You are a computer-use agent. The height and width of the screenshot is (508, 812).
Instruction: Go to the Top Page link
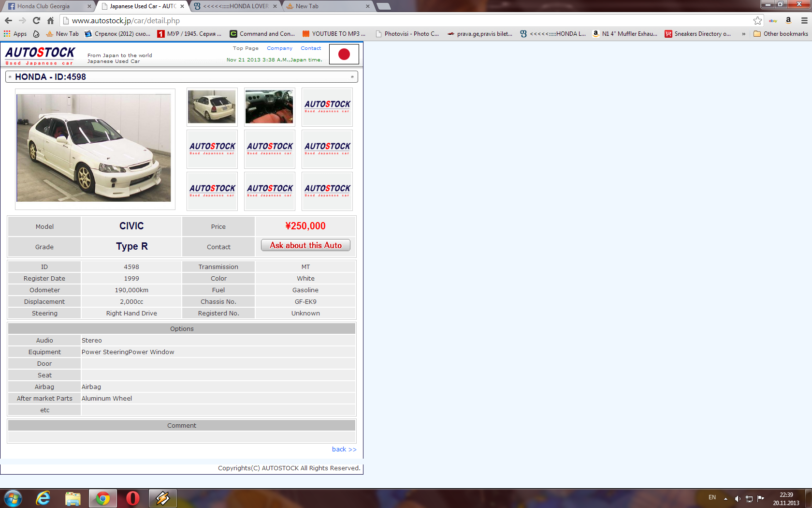pyautogui.click(x=246, y=48)
